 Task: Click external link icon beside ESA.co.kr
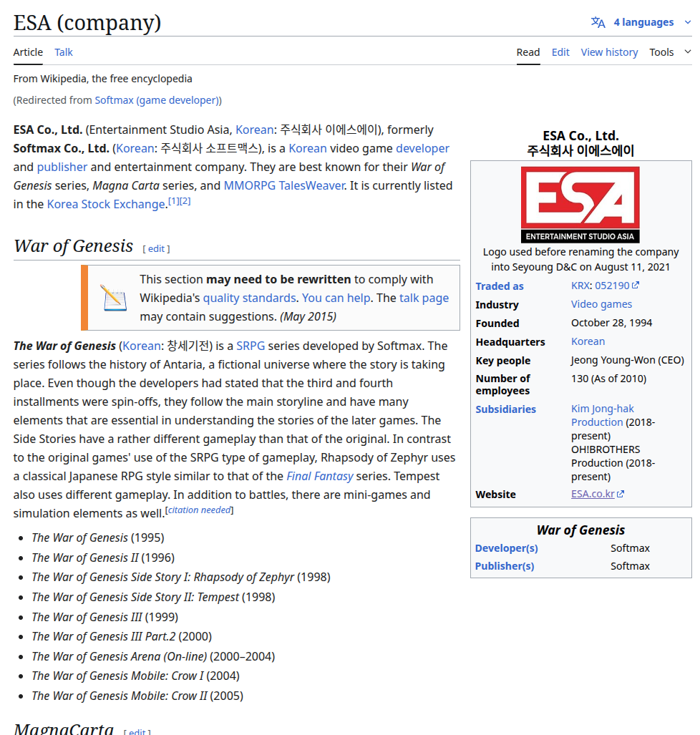tap(621, 494)
